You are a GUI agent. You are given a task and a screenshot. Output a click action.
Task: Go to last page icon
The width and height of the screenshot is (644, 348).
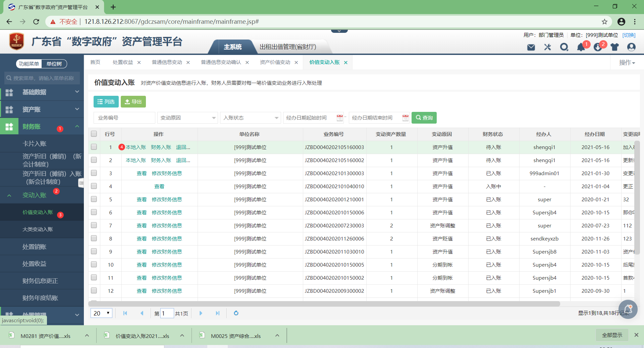(218, 313)
